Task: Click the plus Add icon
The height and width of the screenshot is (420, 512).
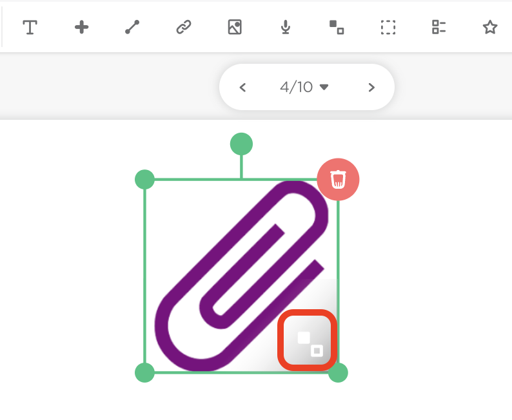Action: pos(81,27)
